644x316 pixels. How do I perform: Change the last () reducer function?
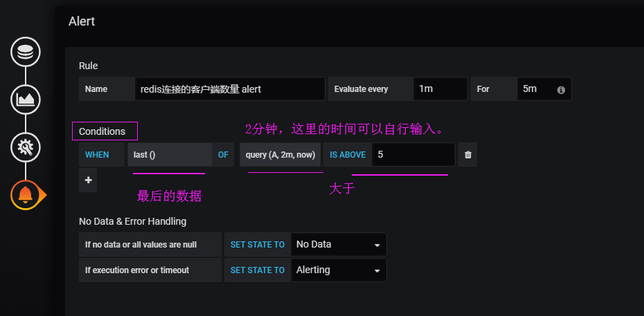pyautogui.click(x=170, y=154)
